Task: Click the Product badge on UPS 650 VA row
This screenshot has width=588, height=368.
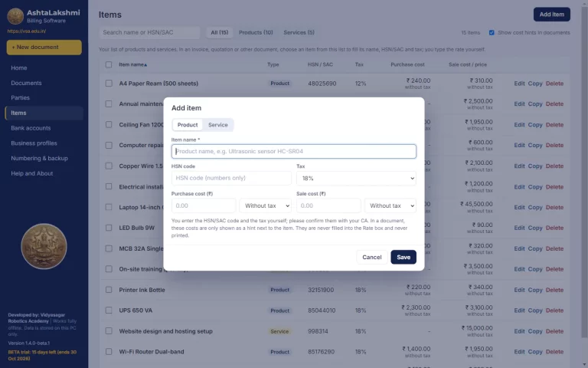Action: tap(279, 310)
